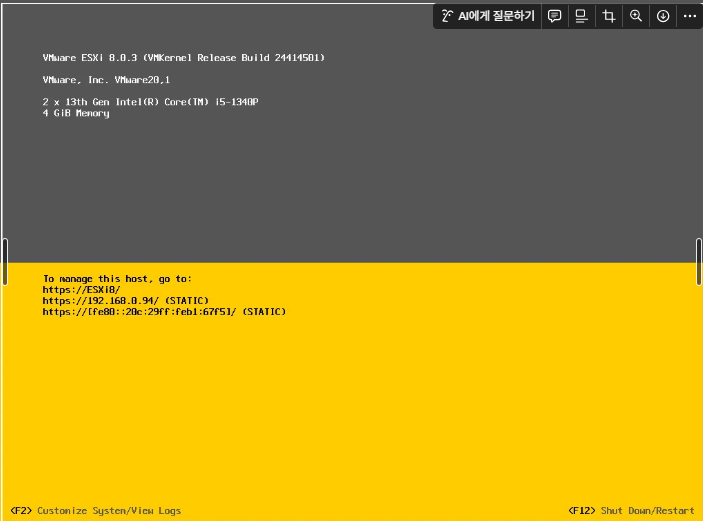Click the F12 Shut Down/Restart label
Viewport: 703px width, 521px height.
click(631, 511)
